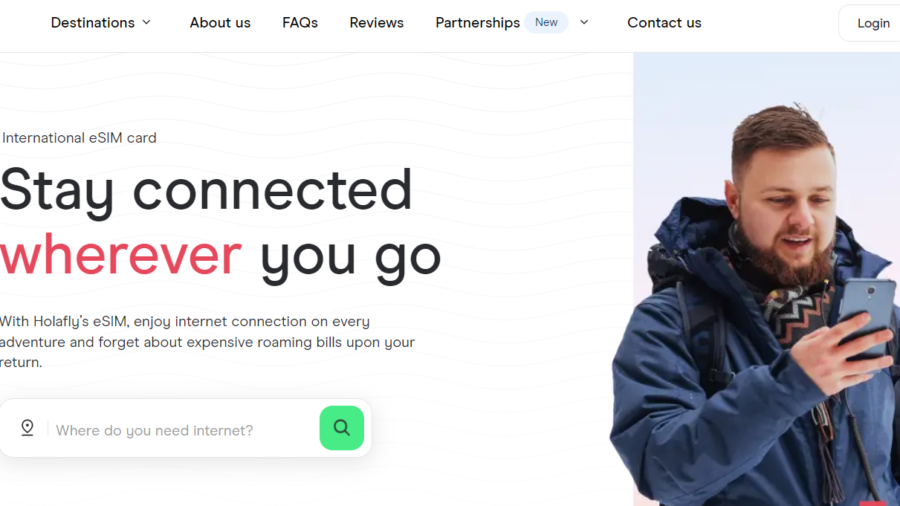Click the green search magnifier button
This screenshot has width=900, height=506.
342,428
